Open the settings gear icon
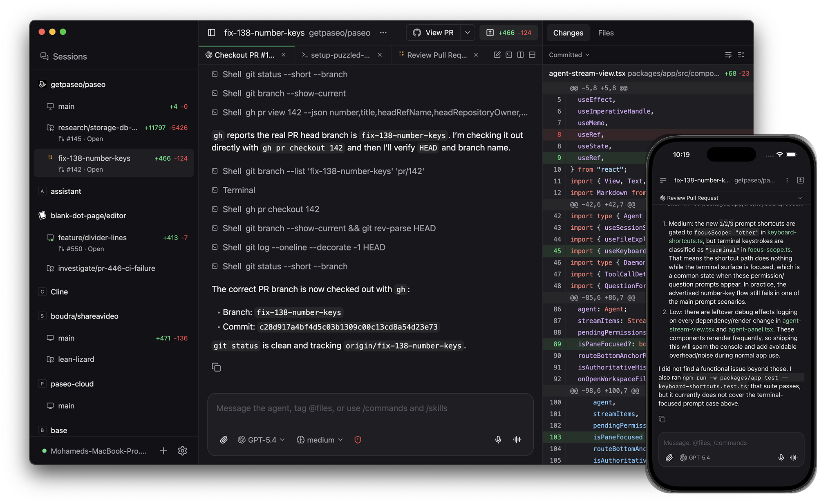Screen dimensions: 837x504 click(182, 451)
